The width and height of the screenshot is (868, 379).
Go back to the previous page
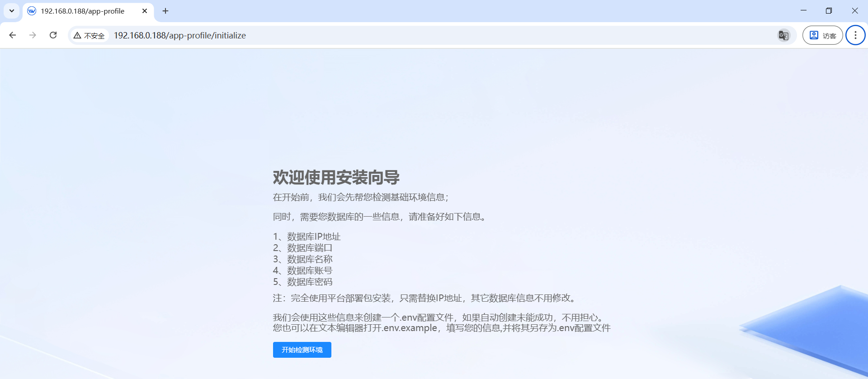[13, 35]
